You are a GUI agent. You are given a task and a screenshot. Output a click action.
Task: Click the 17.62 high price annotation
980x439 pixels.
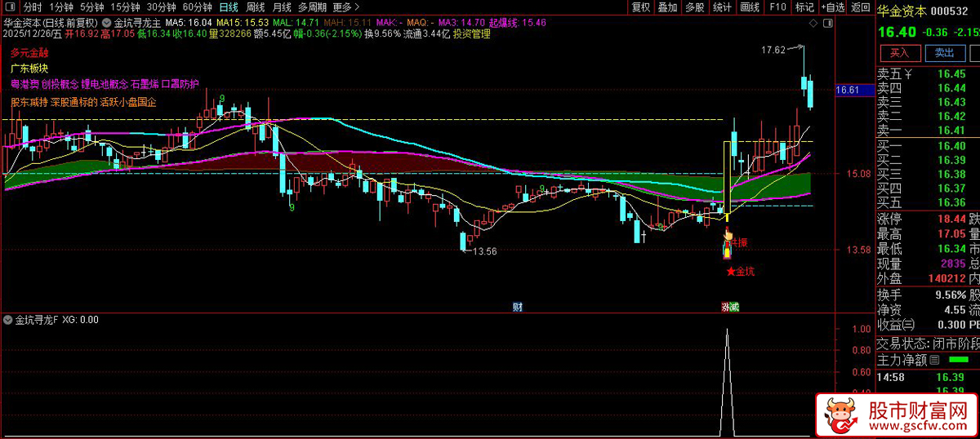click(773, 51)
